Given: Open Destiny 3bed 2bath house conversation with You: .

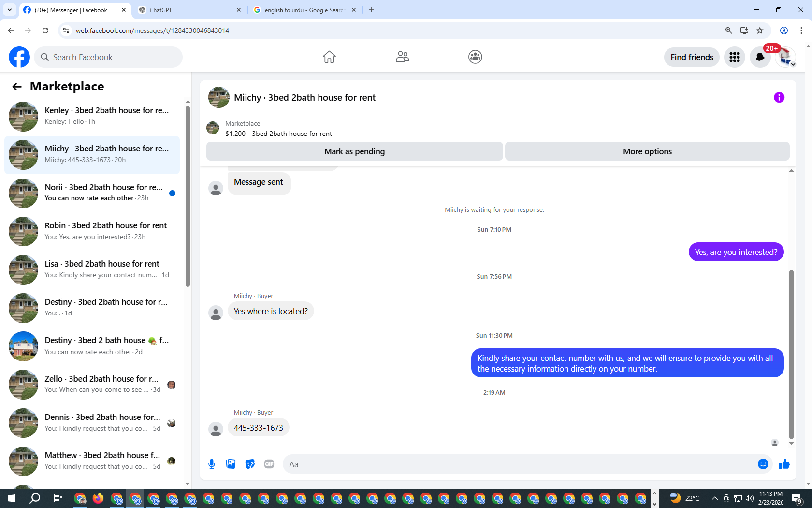Looking at the screenshot, I should [92, 308].
